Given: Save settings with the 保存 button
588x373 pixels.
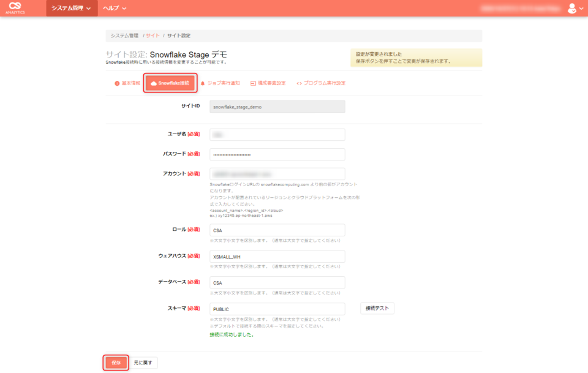Looking at the screenshot, I should (x=116, y=362).
